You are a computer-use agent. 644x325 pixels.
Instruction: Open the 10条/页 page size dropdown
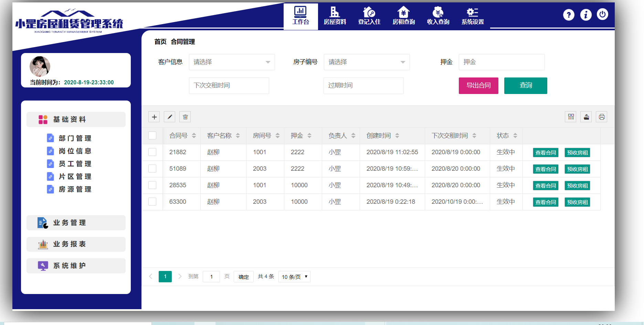[294, 276]
